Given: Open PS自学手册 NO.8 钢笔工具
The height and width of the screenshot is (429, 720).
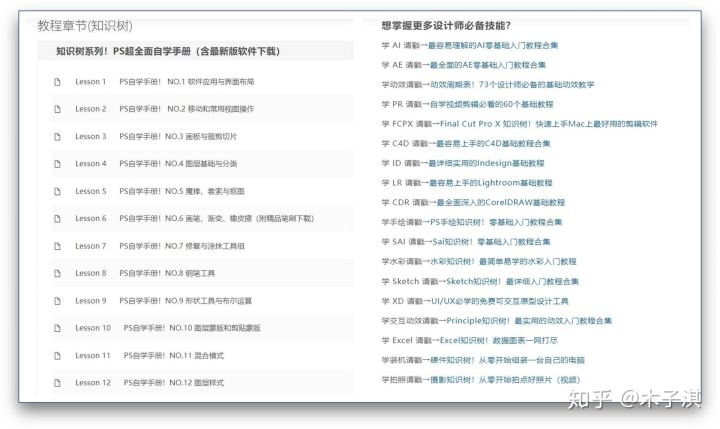Looking at the screenshot, I should click(167, 273).
